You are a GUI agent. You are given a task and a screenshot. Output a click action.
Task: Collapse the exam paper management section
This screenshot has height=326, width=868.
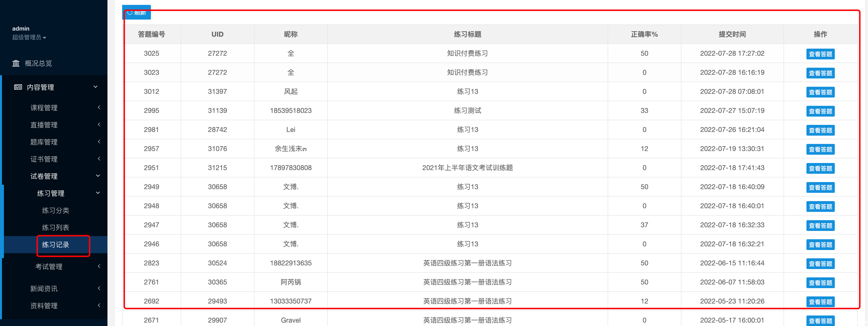(x=98, y=176)
